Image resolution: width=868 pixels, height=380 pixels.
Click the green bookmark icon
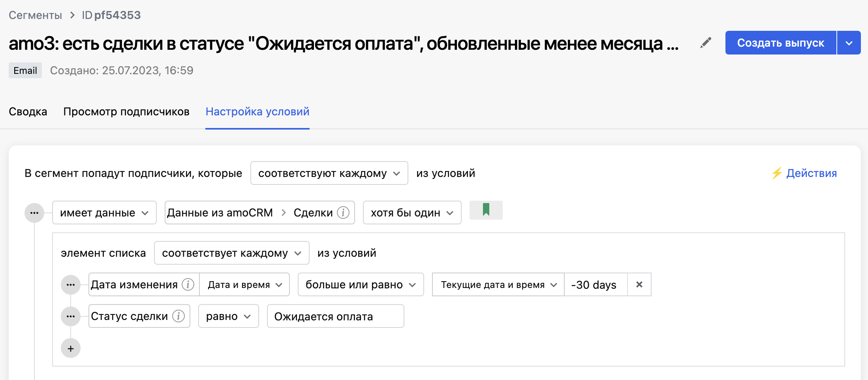(486, 210)
